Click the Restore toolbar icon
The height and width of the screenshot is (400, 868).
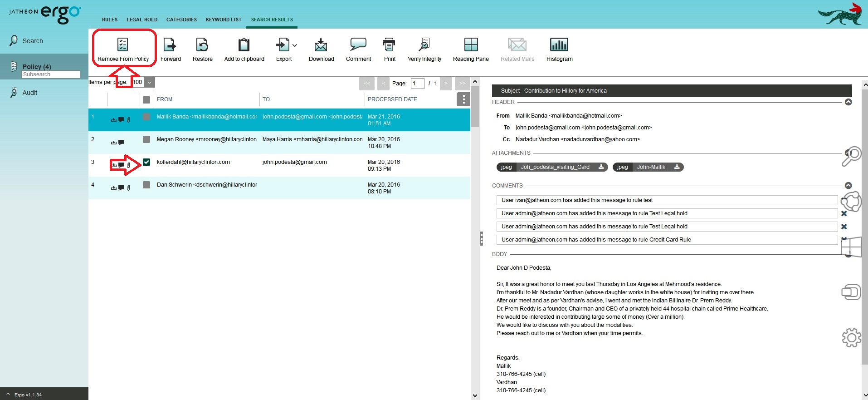(202, 44)
